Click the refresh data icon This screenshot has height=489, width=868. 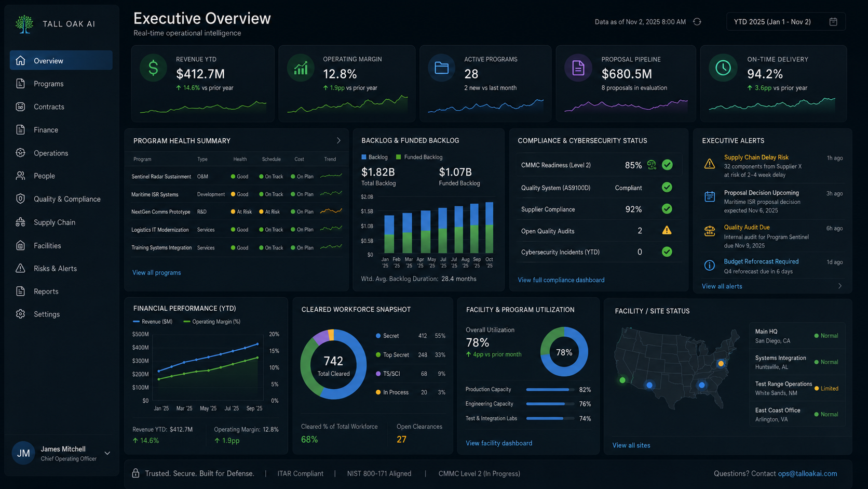click(697, 22)
